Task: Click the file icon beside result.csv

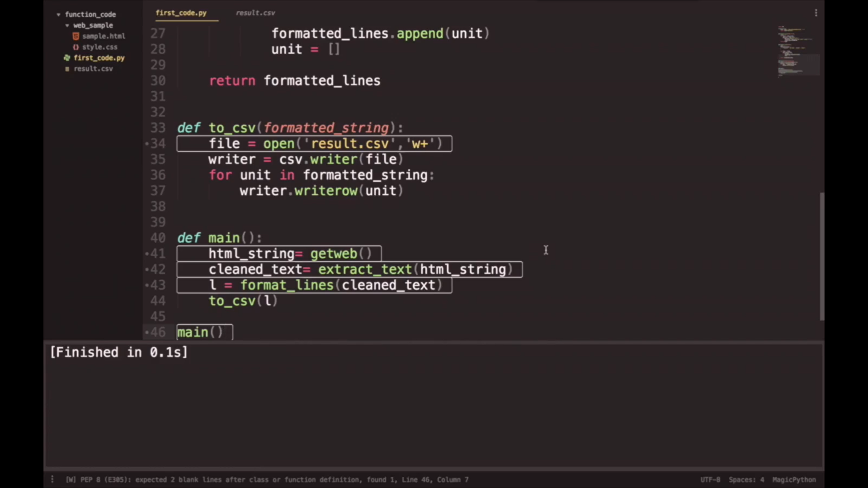Action: (67, 69)
